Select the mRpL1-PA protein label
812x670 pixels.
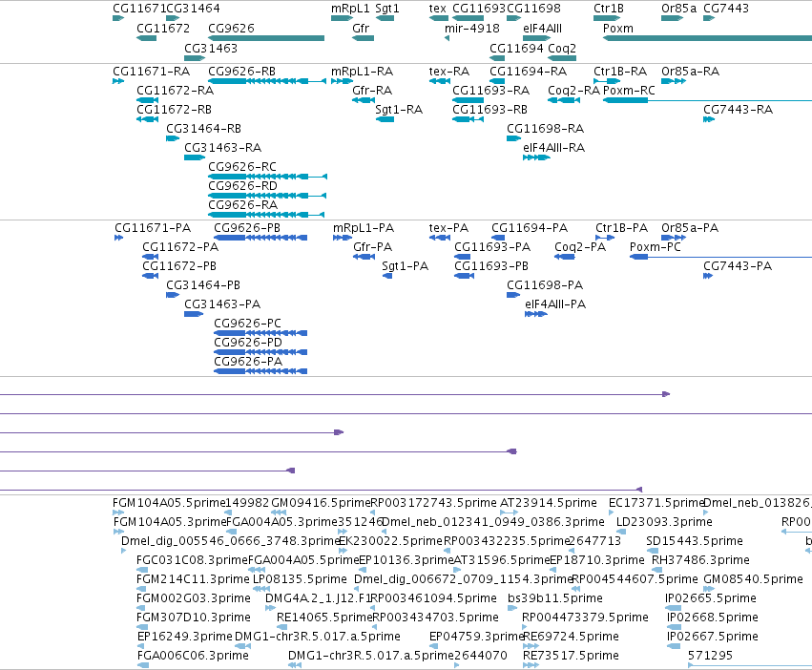coord(364,228)
